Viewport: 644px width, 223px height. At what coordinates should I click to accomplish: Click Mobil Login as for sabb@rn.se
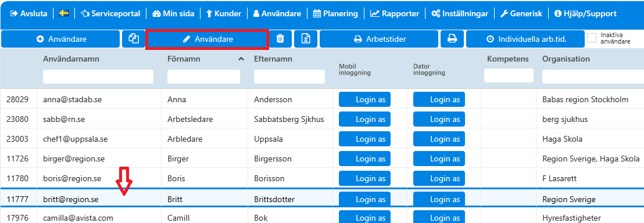click(x=364, y=120)
